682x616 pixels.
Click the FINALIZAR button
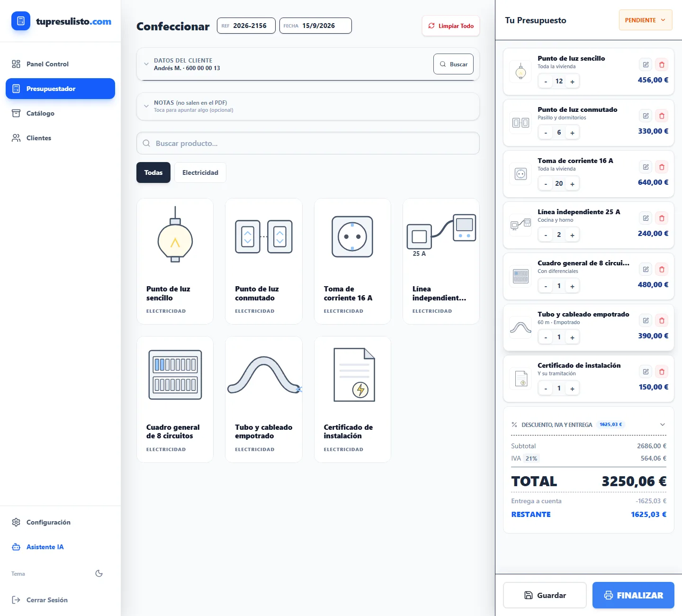633,595
